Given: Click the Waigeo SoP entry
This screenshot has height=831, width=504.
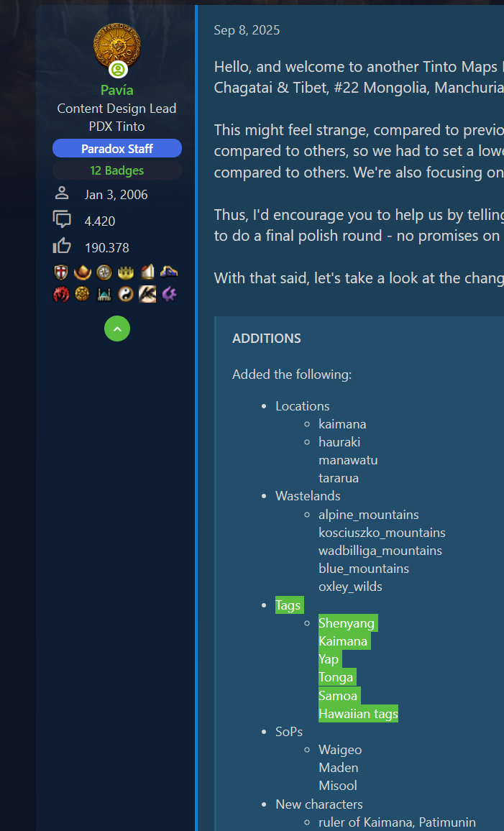Looking at the screenshot, I should [340, 750].
